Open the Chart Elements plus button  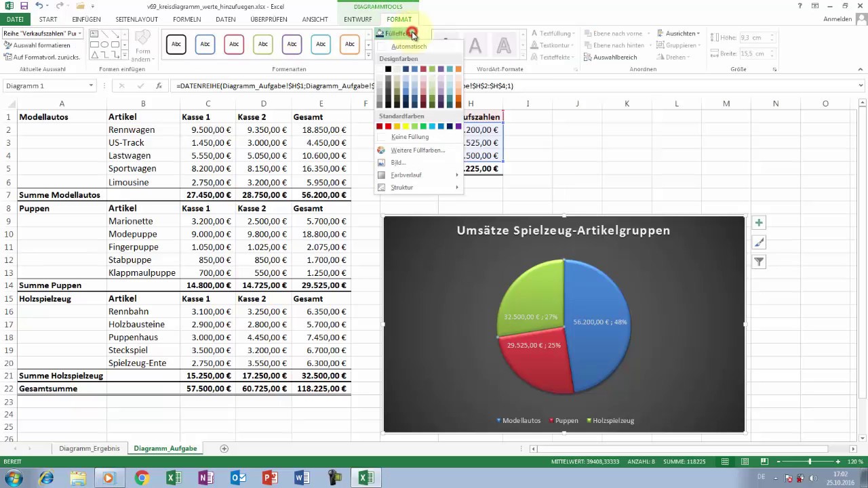point(759,223)
